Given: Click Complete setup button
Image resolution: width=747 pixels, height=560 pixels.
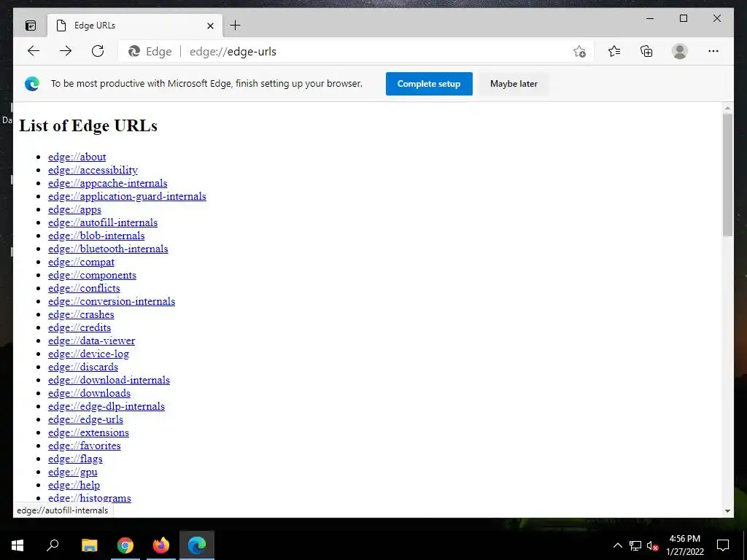Looking at the screenshot, I should (429, 84).
